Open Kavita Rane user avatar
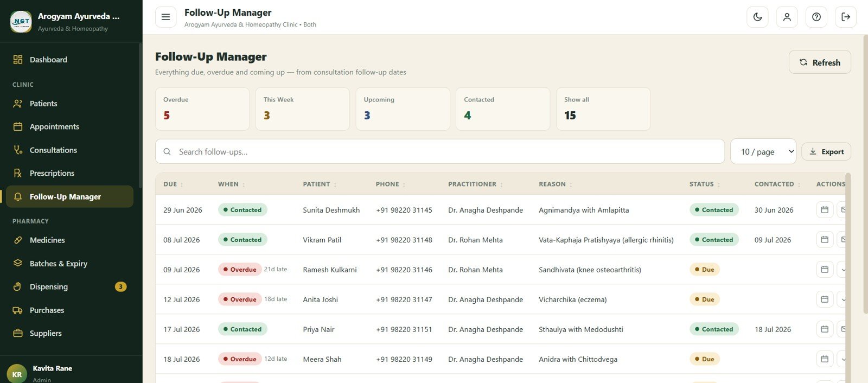Screen dimensions: 868x383 click(x=17, y=374)
